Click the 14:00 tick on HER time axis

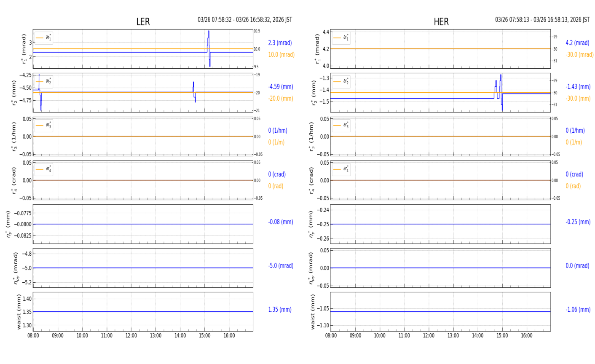(x=477, y=336)
